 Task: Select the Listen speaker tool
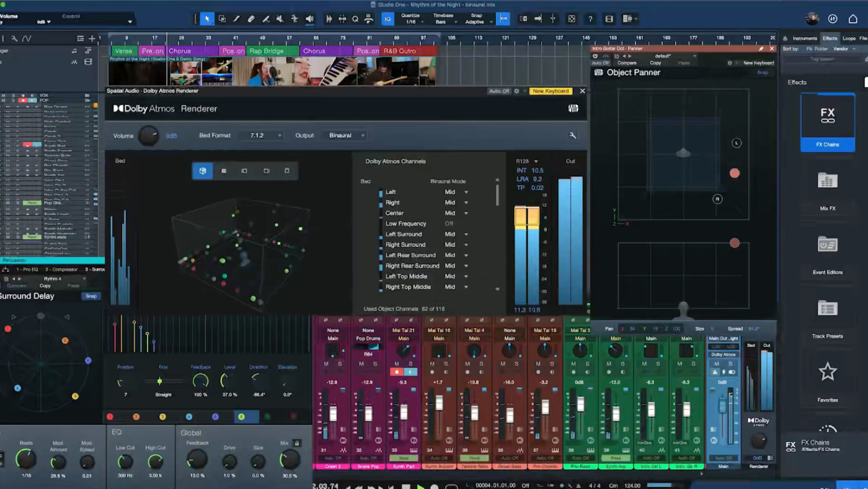[x=309, y=19]
